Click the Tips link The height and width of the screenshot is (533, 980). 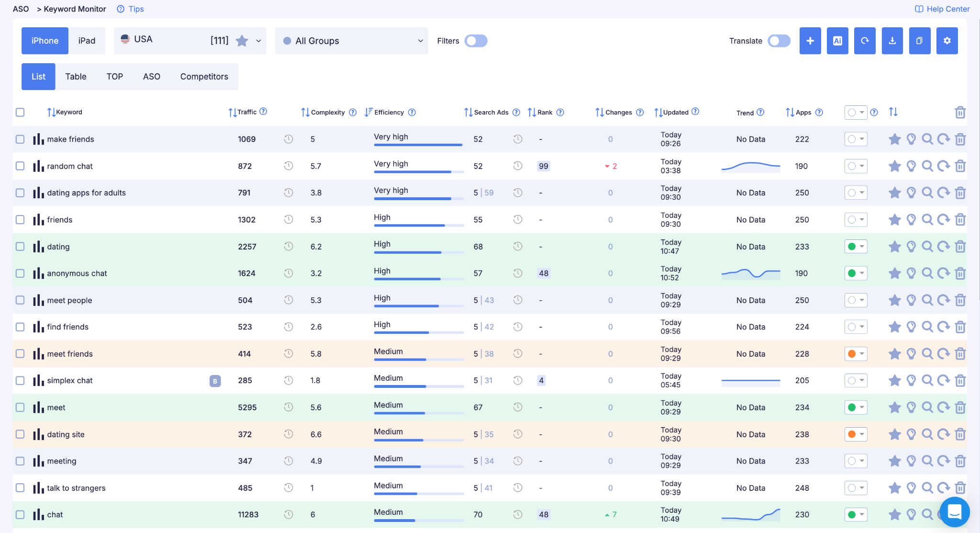point(131,9)
